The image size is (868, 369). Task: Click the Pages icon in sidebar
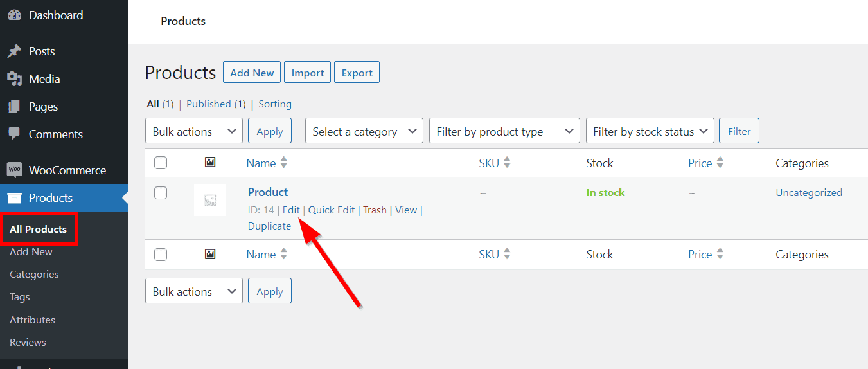14,107
